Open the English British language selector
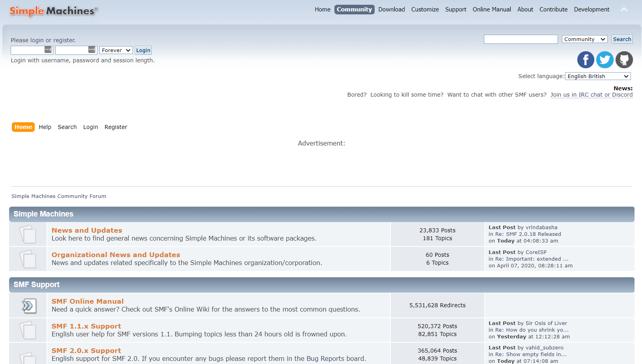 pos(597,76)
